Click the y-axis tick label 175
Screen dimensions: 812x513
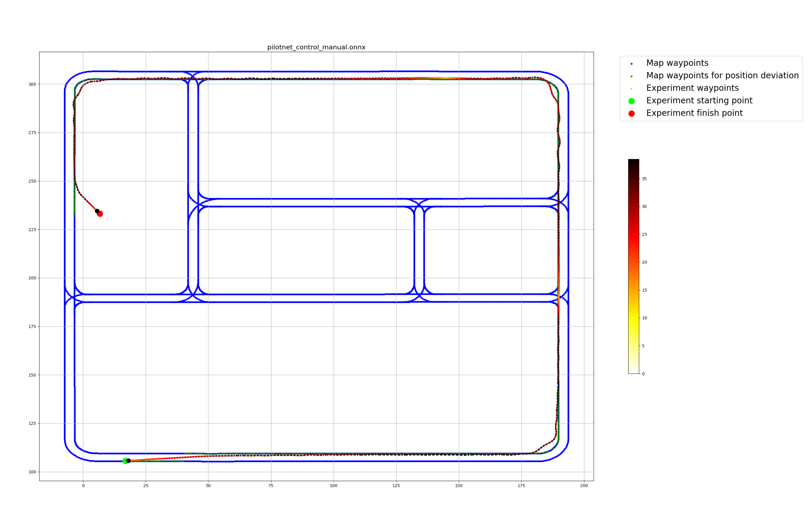(32, 326)
